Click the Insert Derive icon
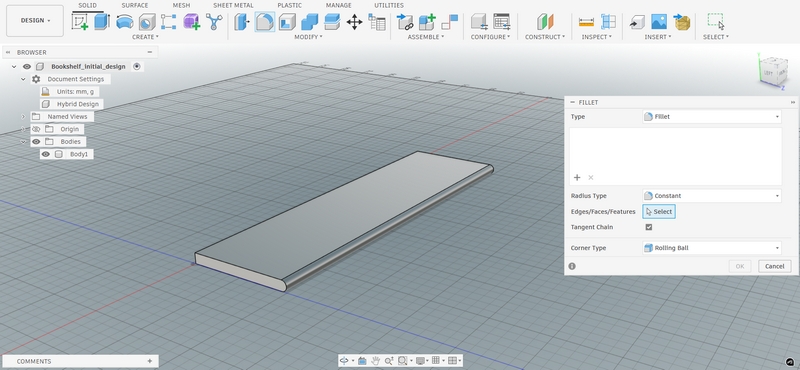Viewport: 800px width, 370px height. [636, 21]
